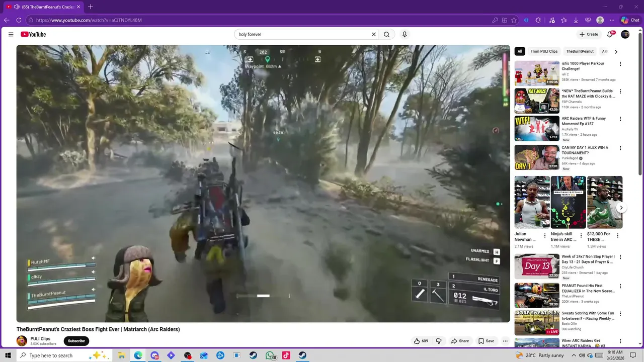Open Copilot Chat in browser
Screen dimensions: 644x362
tap(630, 20)
